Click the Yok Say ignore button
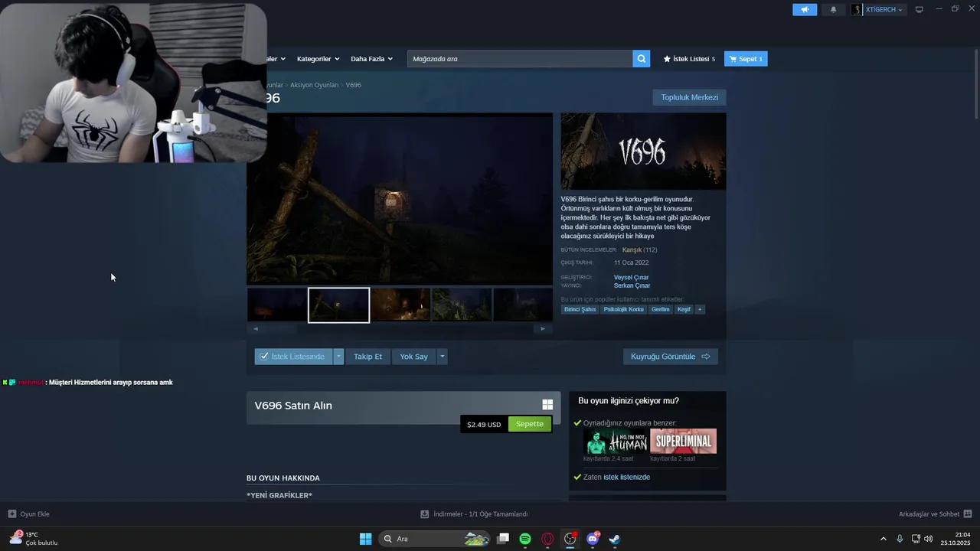The width and height of the screenshot is (980, 551). (x=413, y=357)
